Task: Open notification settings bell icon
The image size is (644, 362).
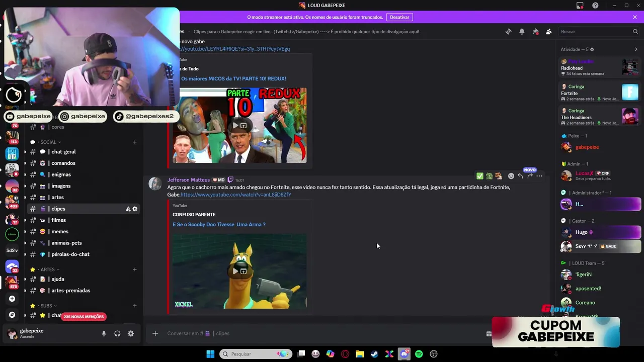Action: pos(522,31)
